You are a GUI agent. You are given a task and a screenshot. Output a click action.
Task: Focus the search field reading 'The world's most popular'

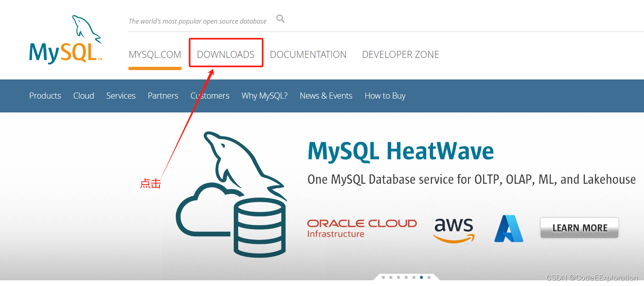click(197, 21)
